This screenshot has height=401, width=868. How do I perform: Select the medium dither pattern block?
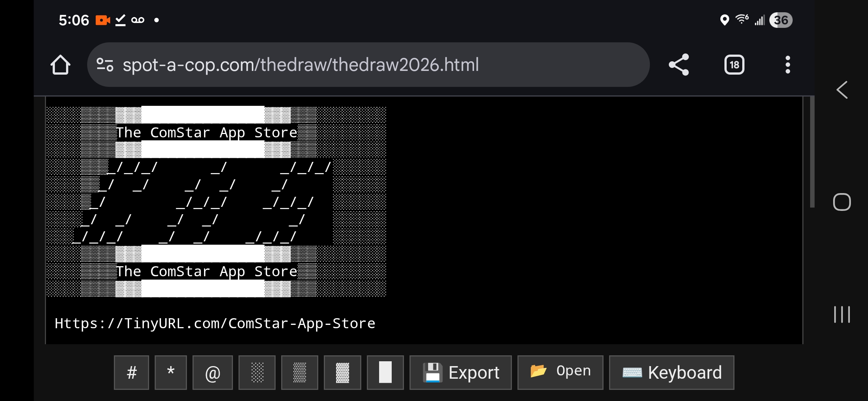[300, 372]
